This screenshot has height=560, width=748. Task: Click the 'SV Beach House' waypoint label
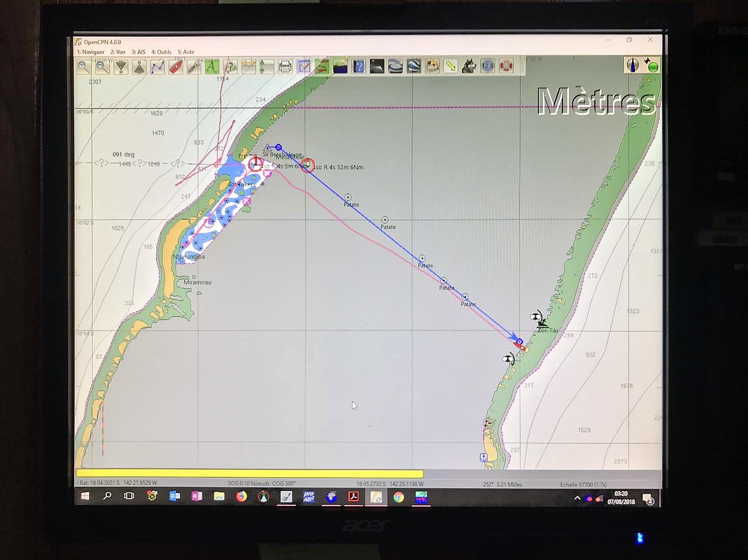coord(282,154)
